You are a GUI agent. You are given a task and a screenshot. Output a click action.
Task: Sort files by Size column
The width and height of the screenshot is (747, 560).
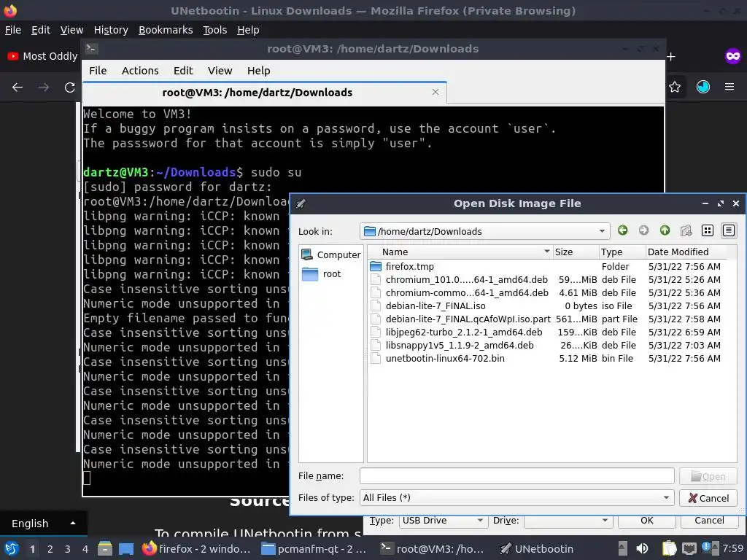(x=576, y=252)
